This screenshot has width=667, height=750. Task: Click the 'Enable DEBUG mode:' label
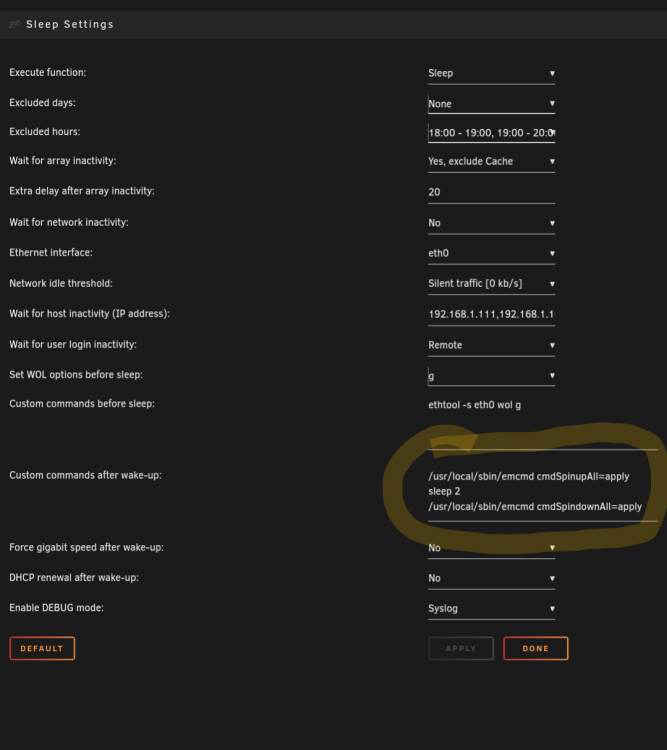[x=56, y=608]
